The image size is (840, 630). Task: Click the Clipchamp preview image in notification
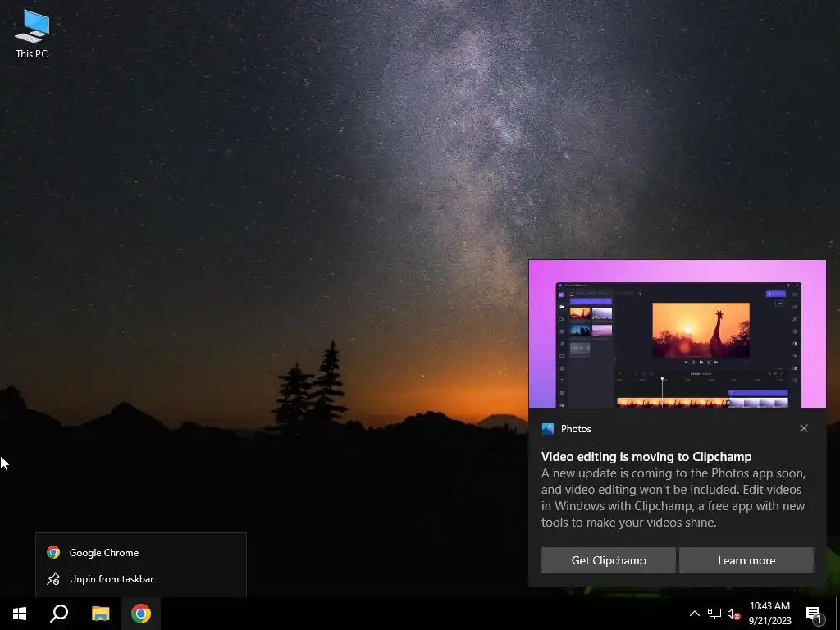pos(677,335)
